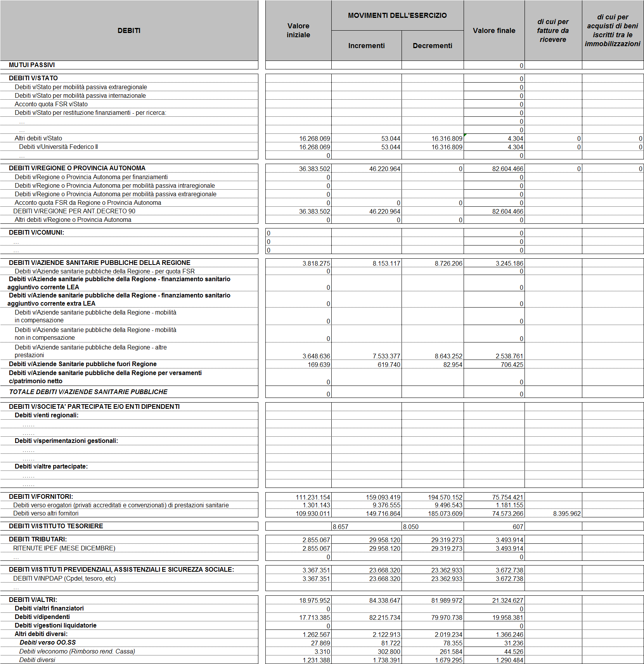Select the DEBITI column header
This screenshot has width=644, height=664.
click(129, 30)
